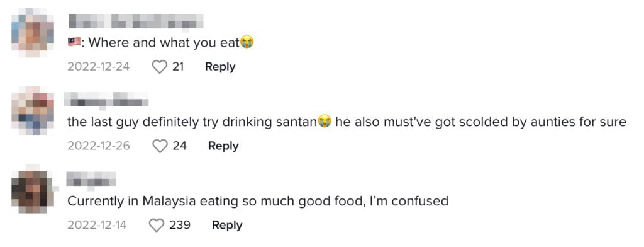Click the 2022-12-24 comment date
This screenshot has width=644, height=247.
point(99,67)
